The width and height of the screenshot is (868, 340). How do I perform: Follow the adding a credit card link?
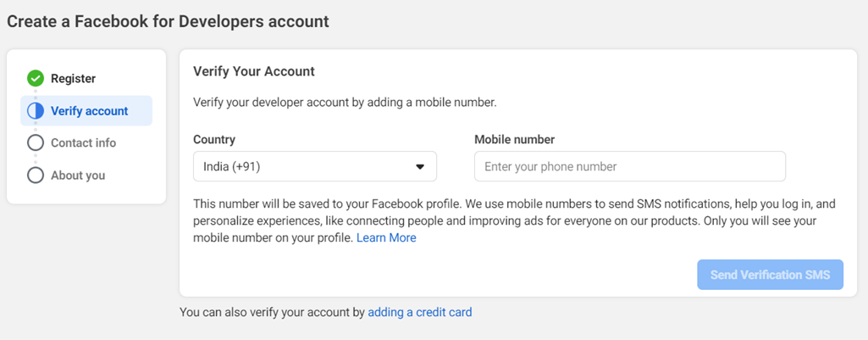[x=419, y=312]
